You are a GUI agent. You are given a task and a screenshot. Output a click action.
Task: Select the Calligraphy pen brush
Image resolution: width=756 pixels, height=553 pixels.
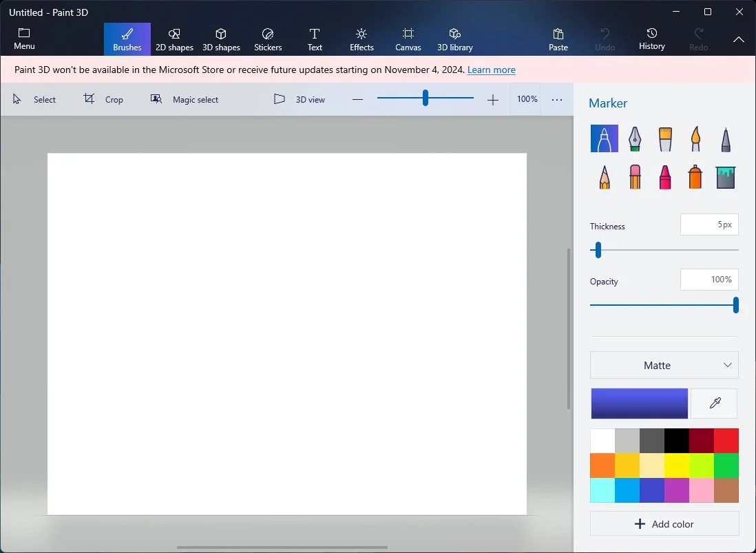tap(633, 138)
